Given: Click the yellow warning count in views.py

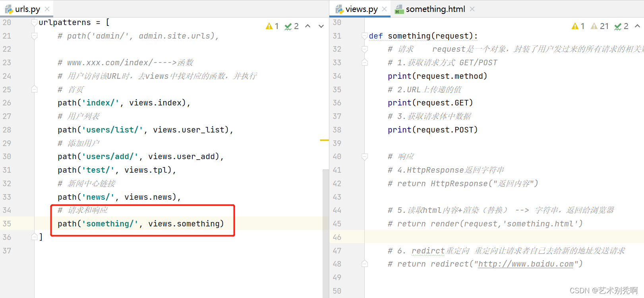Looking at the screenshot, I should [x=578, y=26].
